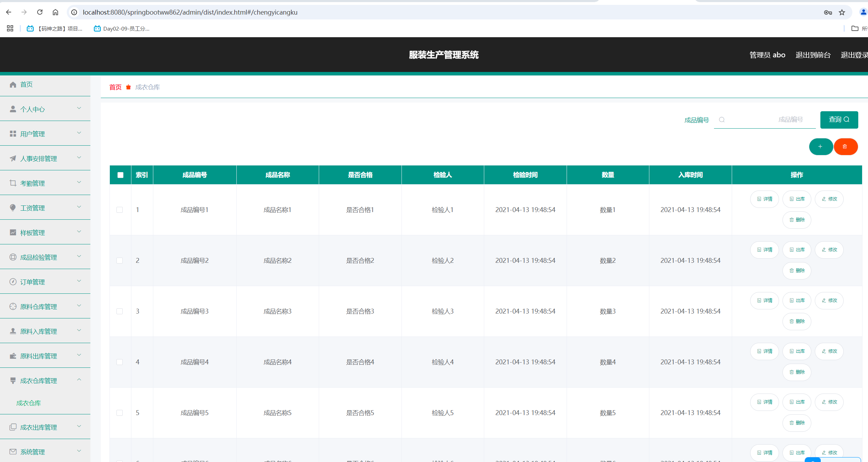Click the 首页 home icon in sidebar
Viewport: 868px width, 462px height.
pos(13,84)
